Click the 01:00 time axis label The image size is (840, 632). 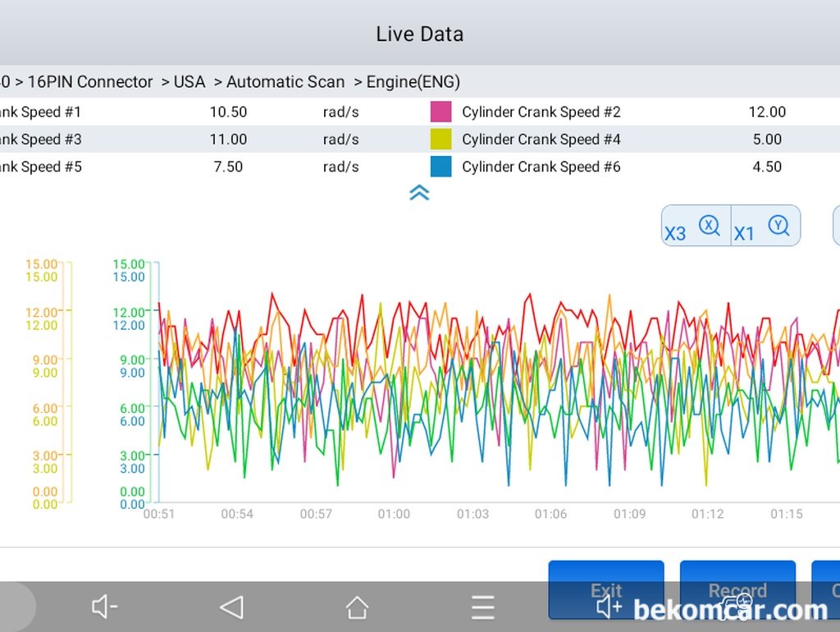pyautogui.click(x=394, y=514)
